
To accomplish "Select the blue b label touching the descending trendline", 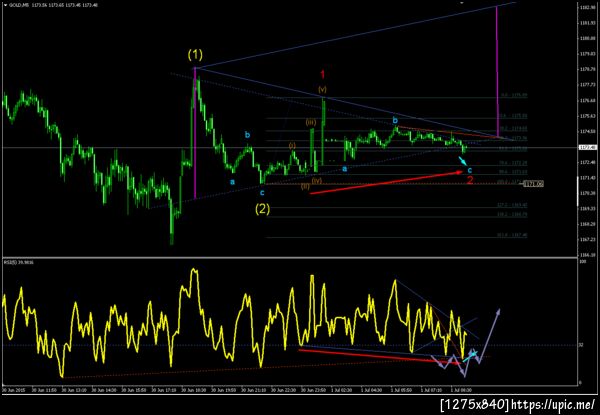I will 395,121.
